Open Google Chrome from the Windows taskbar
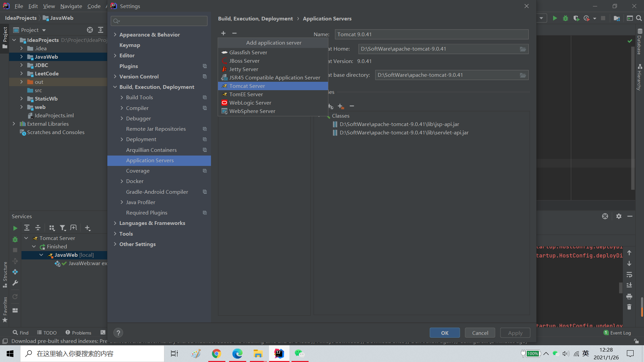 (216, 354)
